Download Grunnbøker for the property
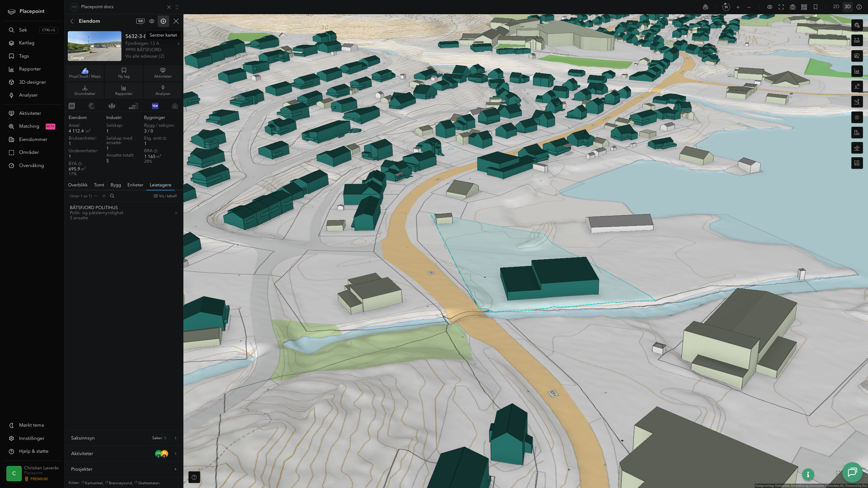The height and width of the screenshot is (488, 868). pyautogui.click(x=85, y=90)
